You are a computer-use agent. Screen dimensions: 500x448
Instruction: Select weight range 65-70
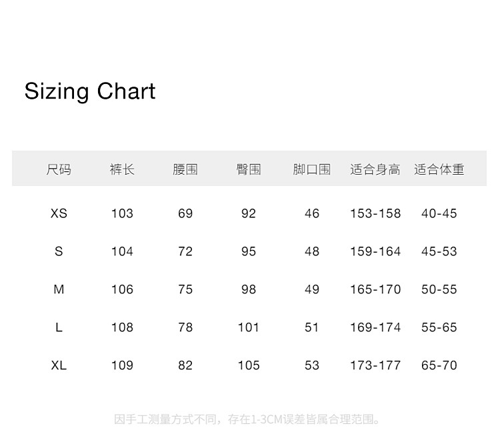(x=439, y=365)
